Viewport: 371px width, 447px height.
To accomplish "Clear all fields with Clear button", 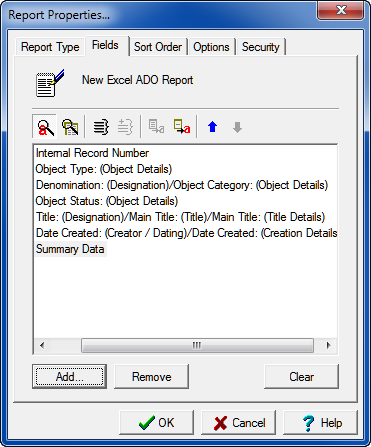I will point(301,377).
